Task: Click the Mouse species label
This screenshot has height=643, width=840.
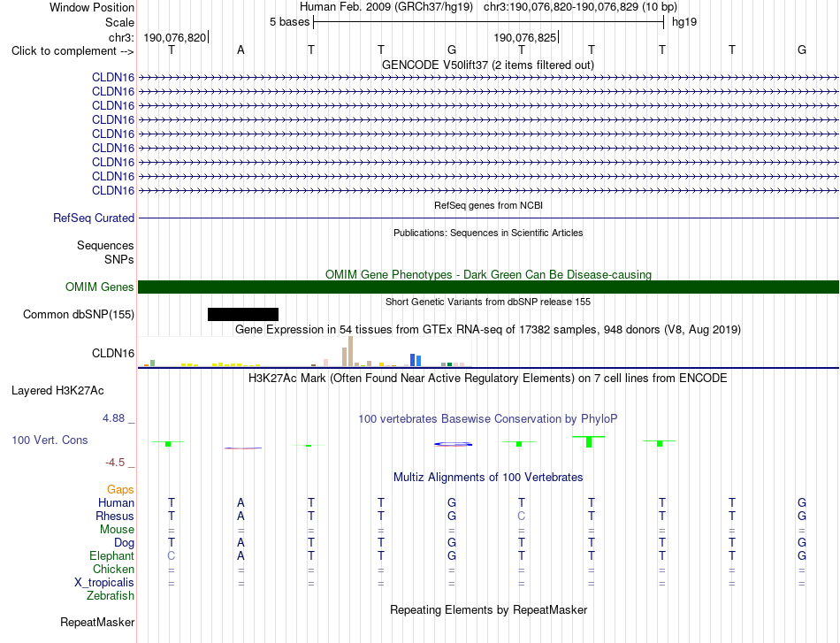Action: 118,530
